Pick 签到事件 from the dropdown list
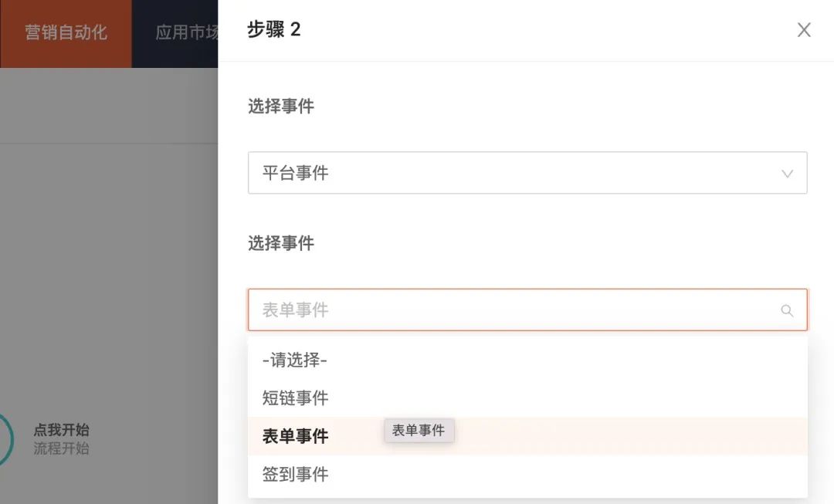 (x=295, y=475)
